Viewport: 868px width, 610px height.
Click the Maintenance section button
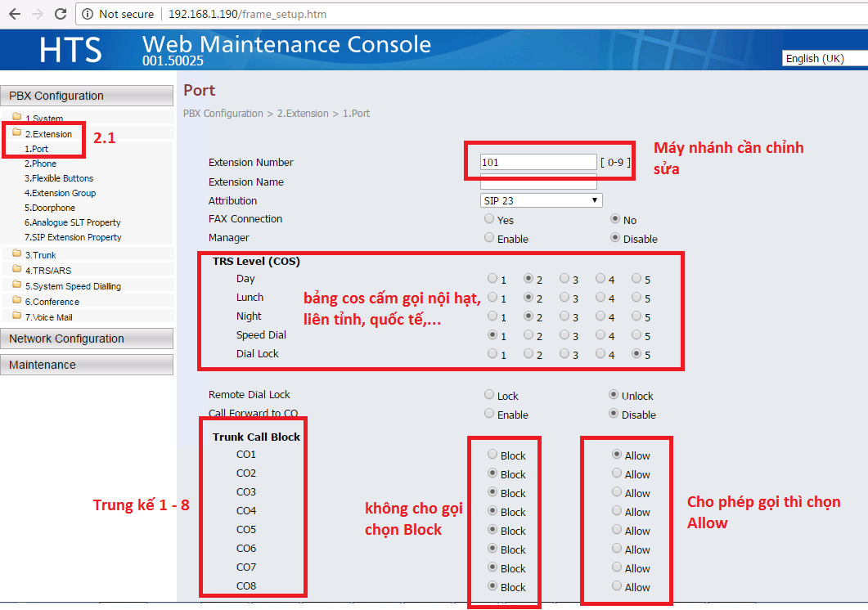87,365
